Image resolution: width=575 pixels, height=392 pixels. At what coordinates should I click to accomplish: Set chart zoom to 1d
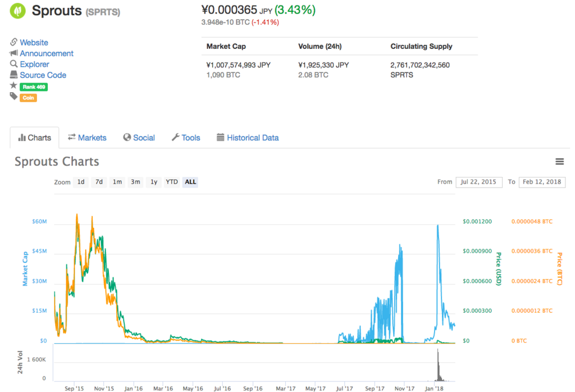click(81, 182)
